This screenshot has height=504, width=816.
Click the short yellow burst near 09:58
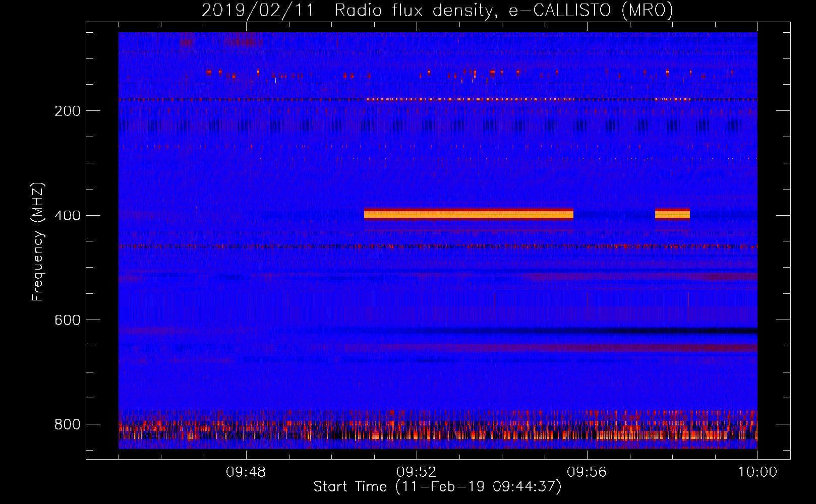672,214
